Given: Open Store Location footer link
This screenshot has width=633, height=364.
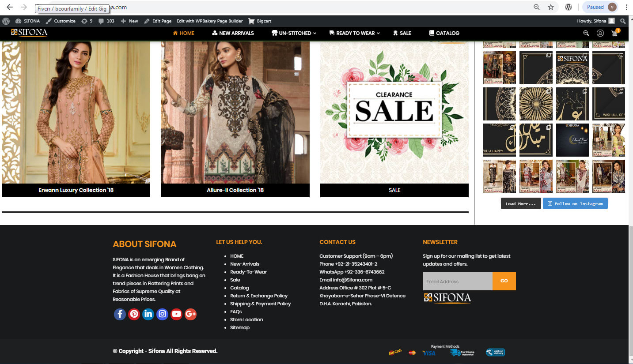Looking at the screenshot, I should pos(246,319).
